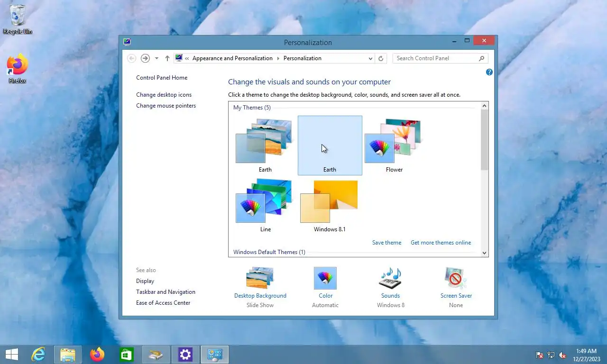The image size is (607, 364).
Task: Click the Save theme link
Action: tap(386, 243)
